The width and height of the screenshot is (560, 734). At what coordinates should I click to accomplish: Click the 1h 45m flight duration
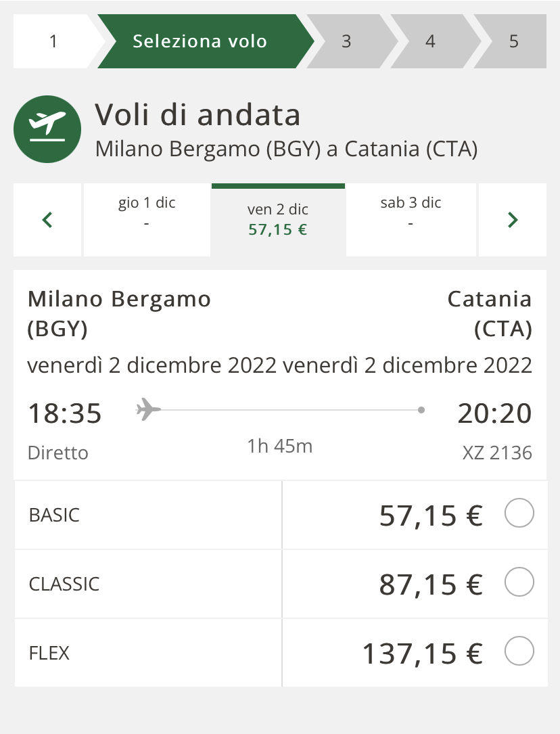pos(280,446)
